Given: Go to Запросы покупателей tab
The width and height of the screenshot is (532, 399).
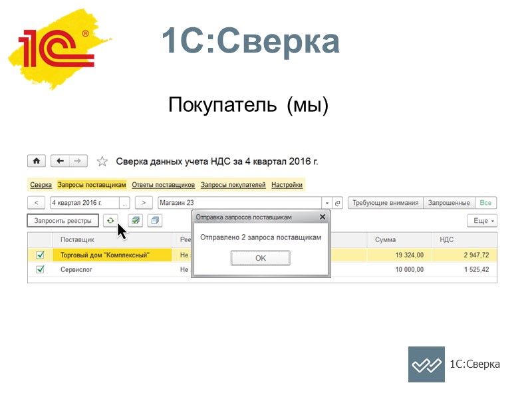Looking at the screenshot, I should pyautogui.click(x=233, y=185).
